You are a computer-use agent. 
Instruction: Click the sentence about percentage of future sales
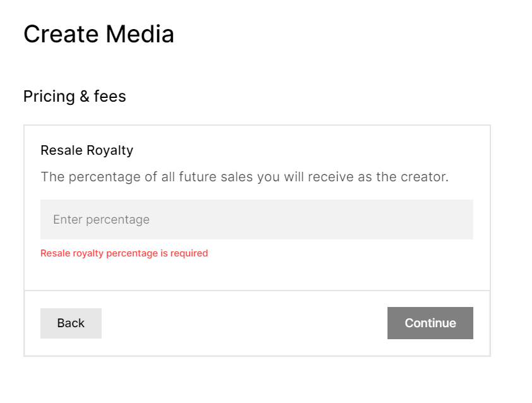[244, 177]
